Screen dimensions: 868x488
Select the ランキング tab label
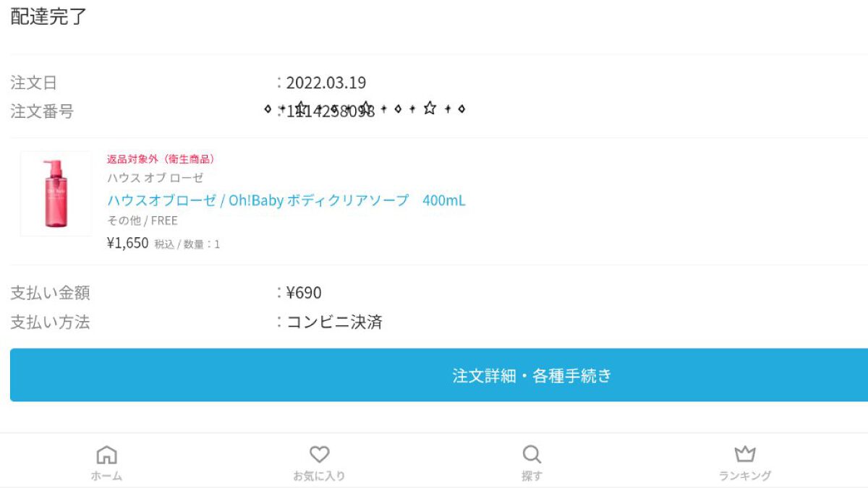745,476
